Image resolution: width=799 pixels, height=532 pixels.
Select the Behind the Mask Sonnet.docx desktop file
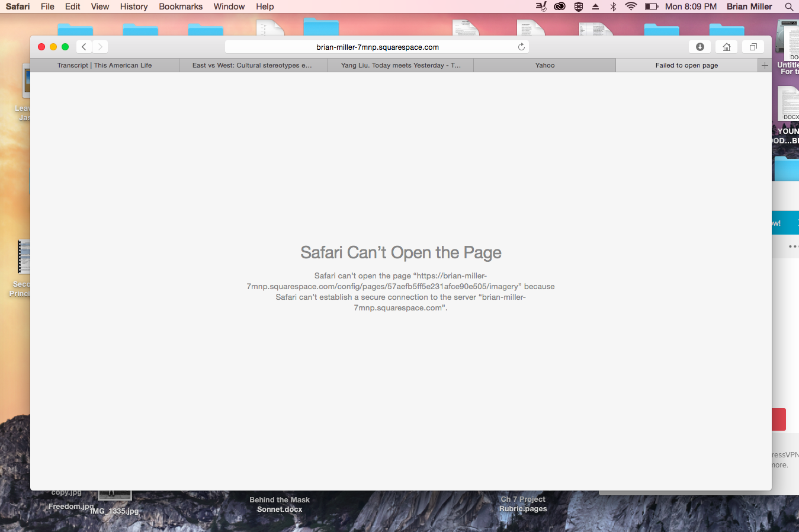(x=280, y=504)
